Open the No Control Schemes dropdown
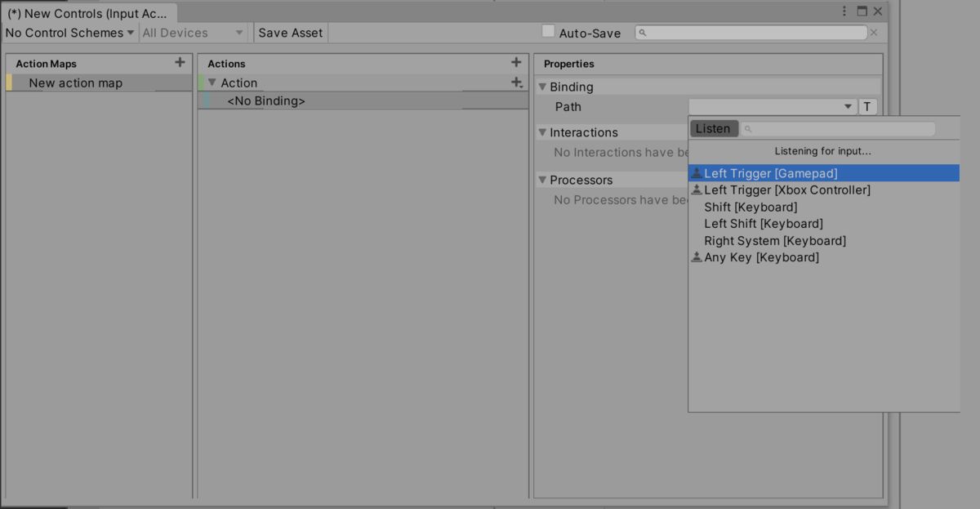 click(x=69, y=33)
